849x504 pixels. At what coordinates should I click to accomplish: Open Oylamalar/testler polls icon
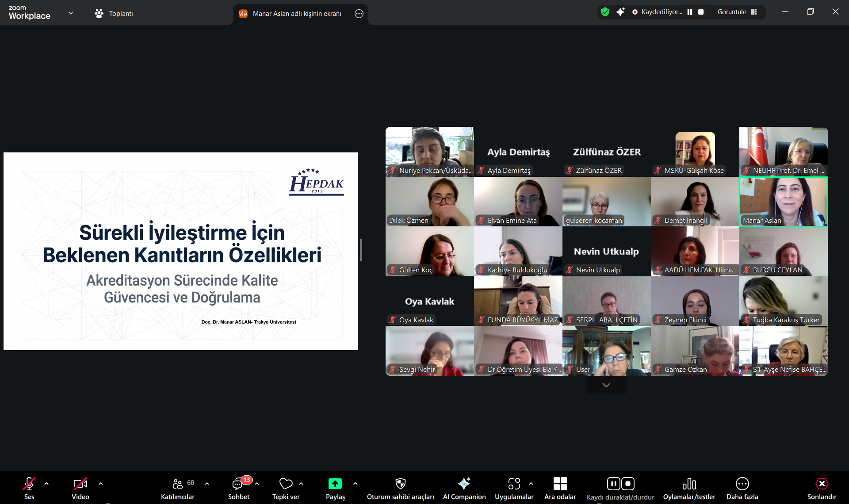point(689,484)
